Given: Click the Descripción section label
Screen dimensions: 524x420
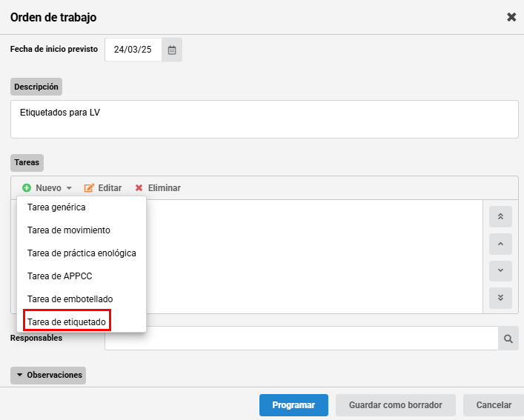Looking at the screenshot, I should coord(36,87).
